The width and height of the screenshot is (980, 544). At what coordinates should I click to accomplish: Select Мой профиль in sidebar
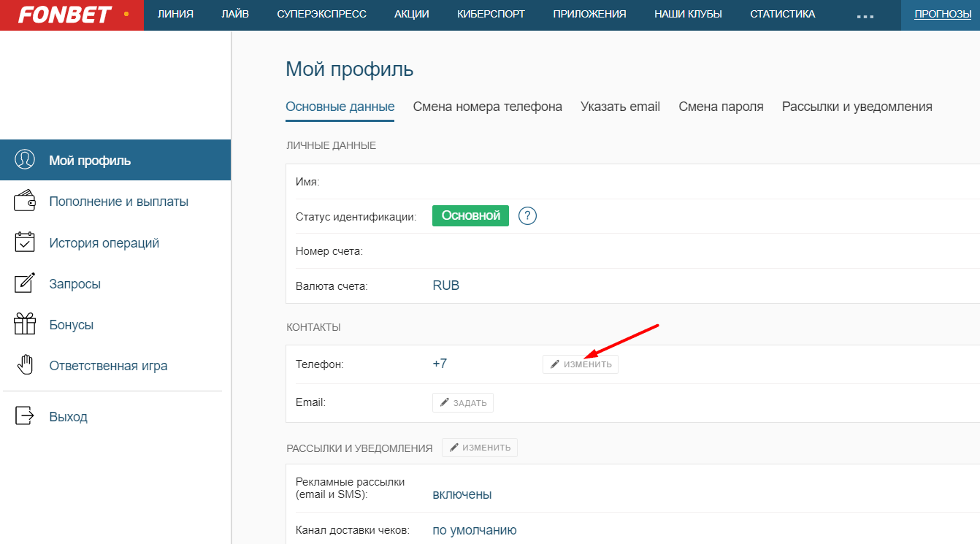pos(115,160)
